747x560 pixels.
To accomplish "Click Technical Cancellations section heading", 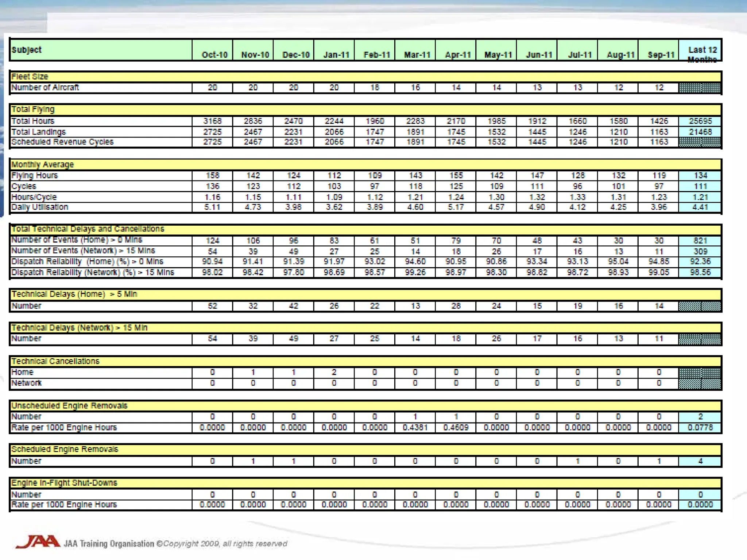I will click(55, 361).
